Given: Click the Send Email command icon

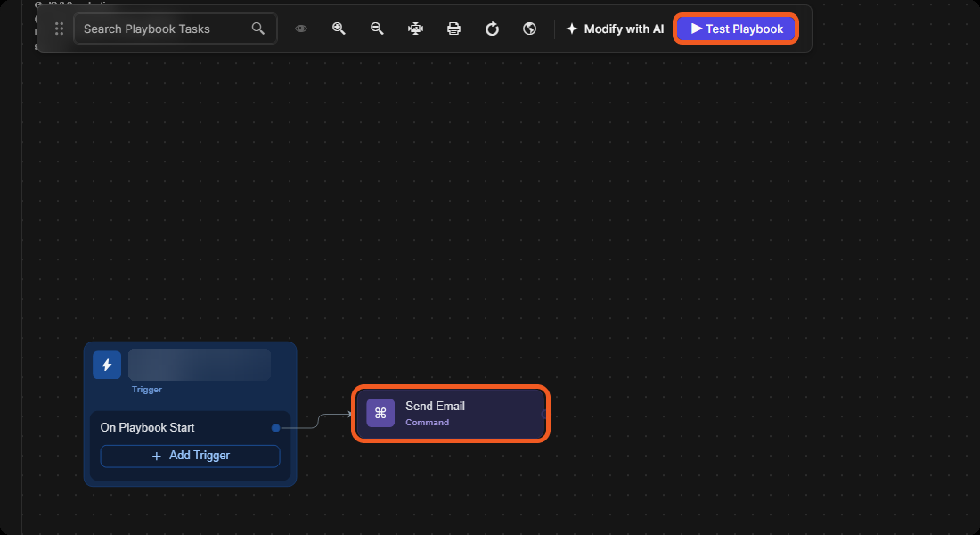Looking at the screenshot, I should coord(380,413).
